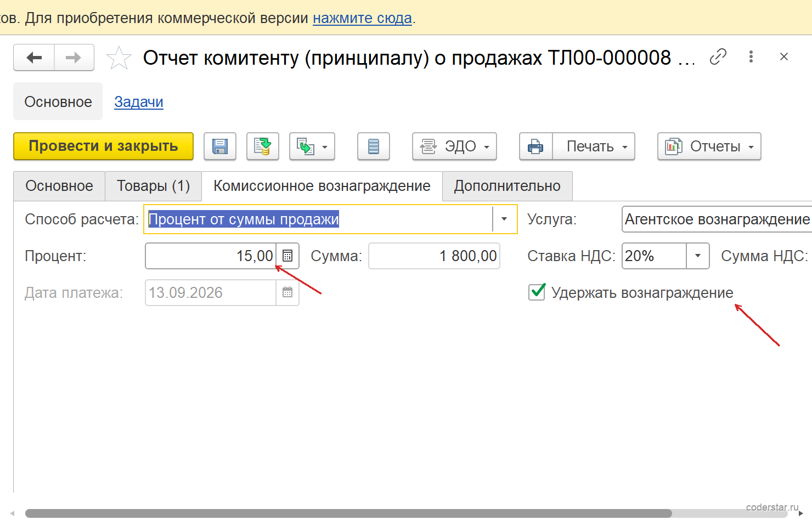Viewport: 812px width, 520px height.
Task: Click the Дата платежа date field
Action: (211, 292)
